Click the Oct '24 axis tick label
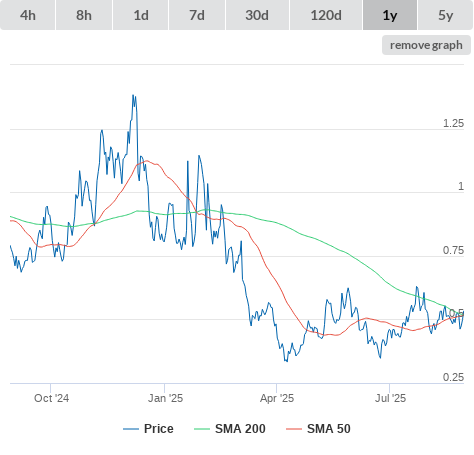 pyautogui.click(x=51, y=398)
